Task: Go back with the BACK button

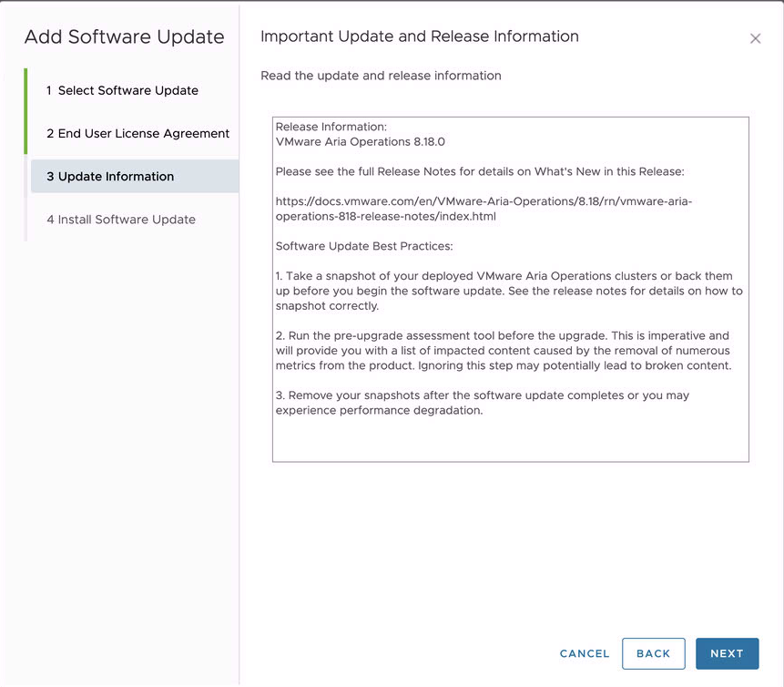Action: click(x=654, y=653)
